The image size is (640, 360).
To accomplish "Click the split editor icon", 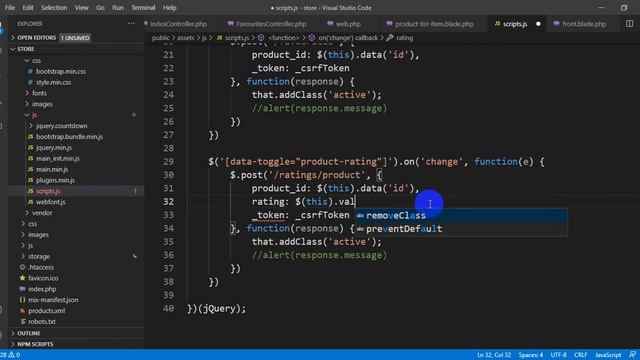I will [629, 24].
